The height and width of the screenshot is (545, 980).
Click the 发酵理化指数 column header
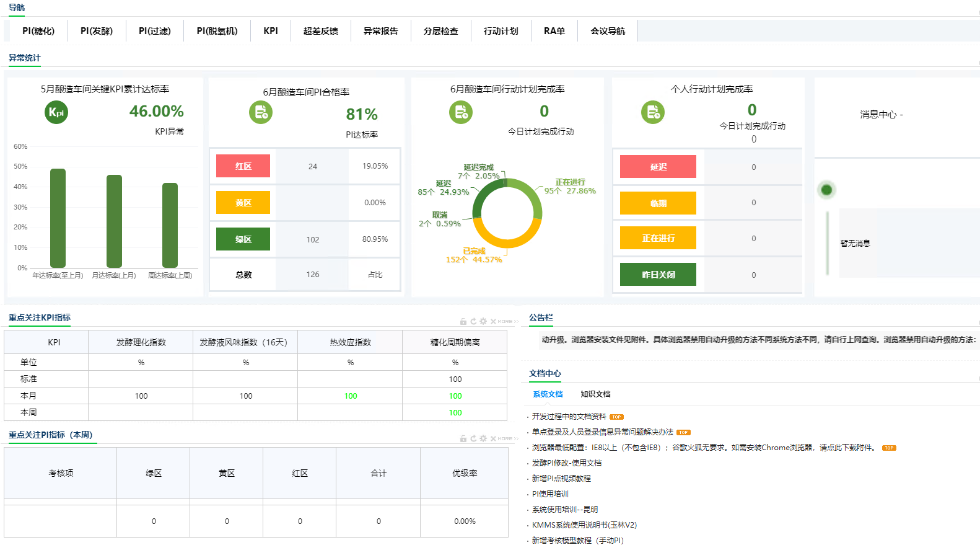[x=141, y=342]
